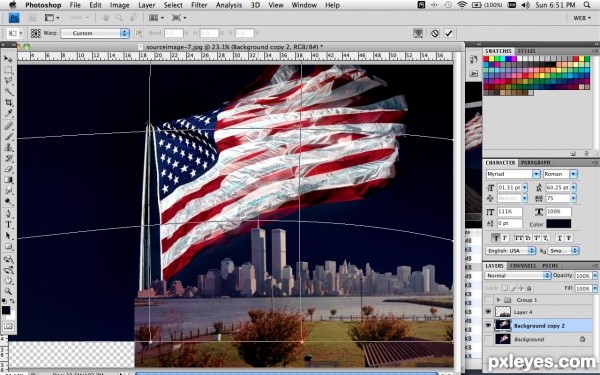
Task: Click the font size input field
Action: click(510, 188)
